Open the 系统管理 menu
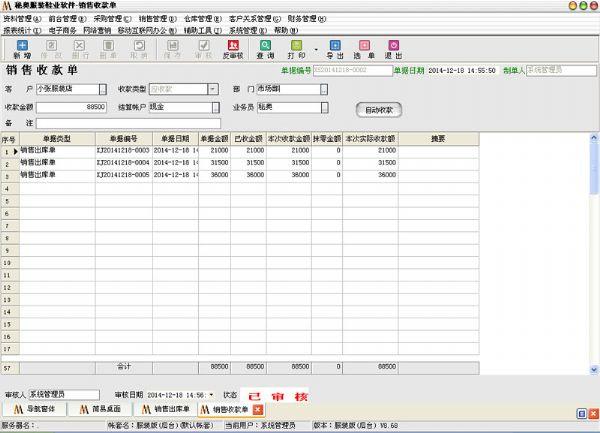 coord(248,30)
